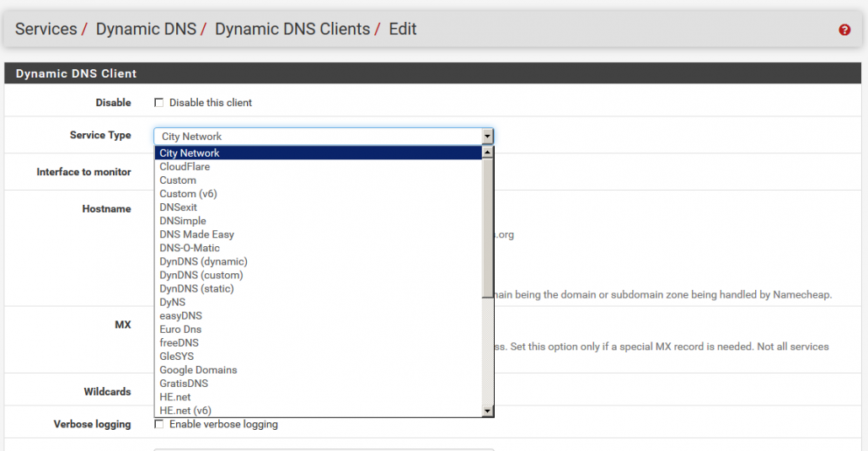Open Dynamic DNS Clients breadcrumb link
868x451 pixels.
click(x=292, y=29)
